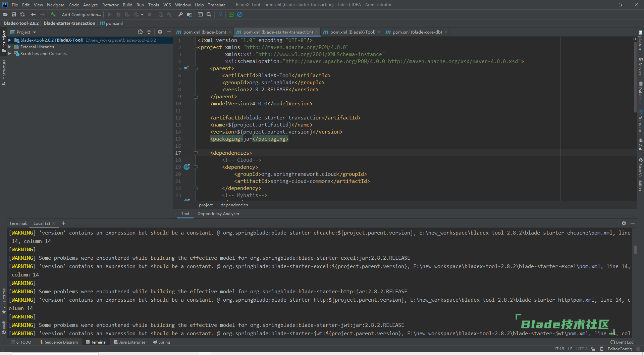Open the Spring tool window
Screen dimensions: 644x355
162,342
